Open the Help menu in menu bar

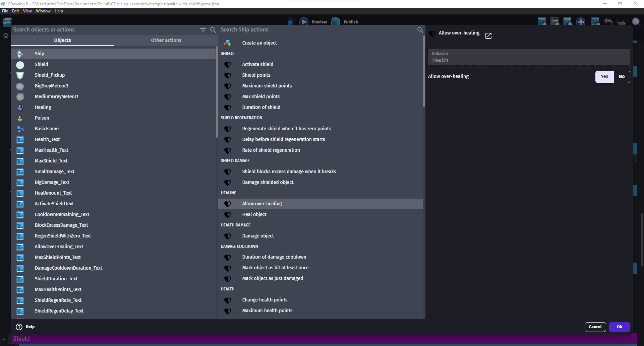(59, 11)
